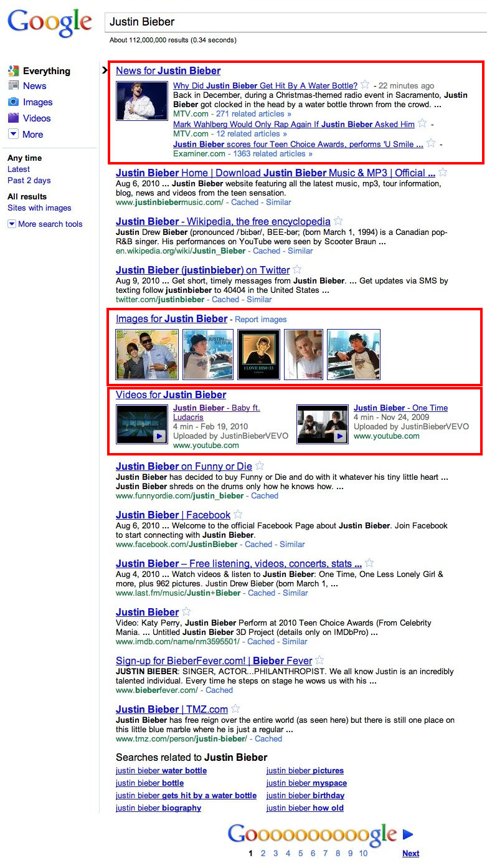This screenshot has height=868, width=487.
Task: Open Cached link for Facebook result
Action: 258,544
